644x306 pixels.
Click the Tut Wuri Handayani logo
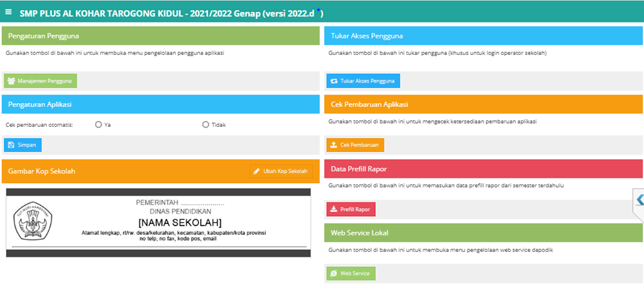click(33, 220)
